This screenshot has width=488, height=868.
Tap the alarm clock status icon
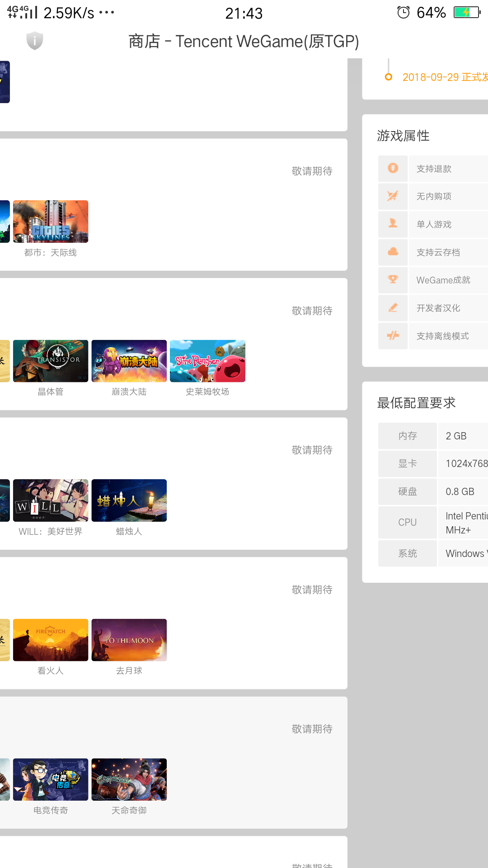pyautogui.click(x=404, y=12)
